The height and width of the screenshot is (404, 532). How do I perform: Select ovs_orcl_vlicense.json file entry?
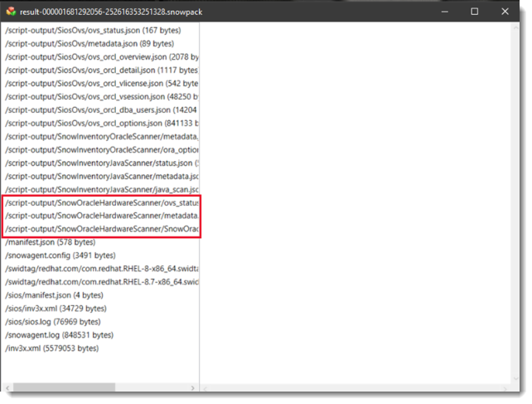(102, 83)
